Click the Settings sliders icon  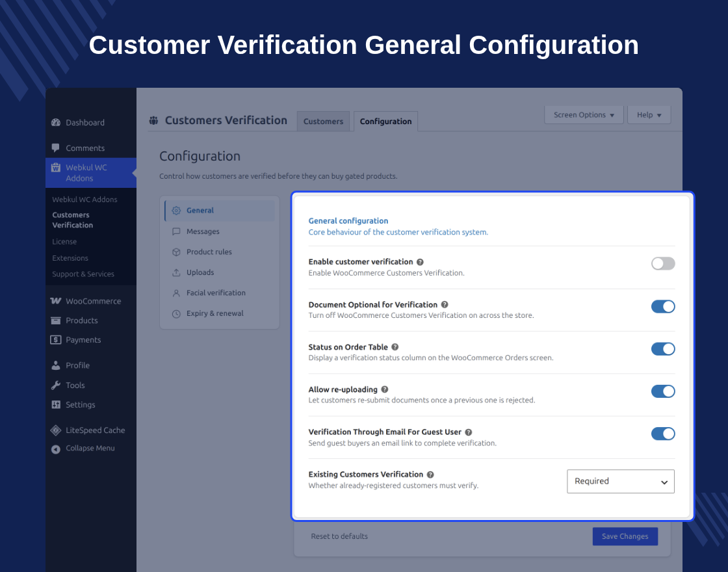[x=56, y=404]
